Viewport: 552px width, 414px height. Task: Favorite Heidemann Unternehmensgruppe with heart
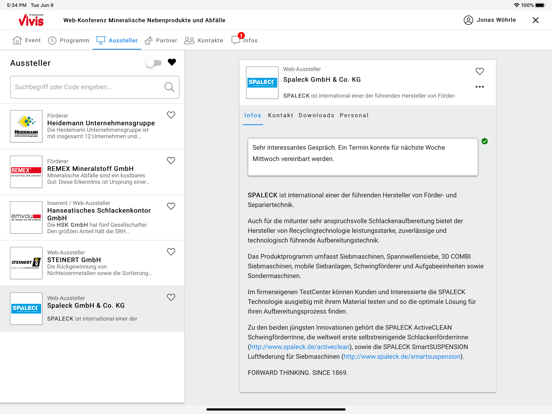[x=171, y=115]
